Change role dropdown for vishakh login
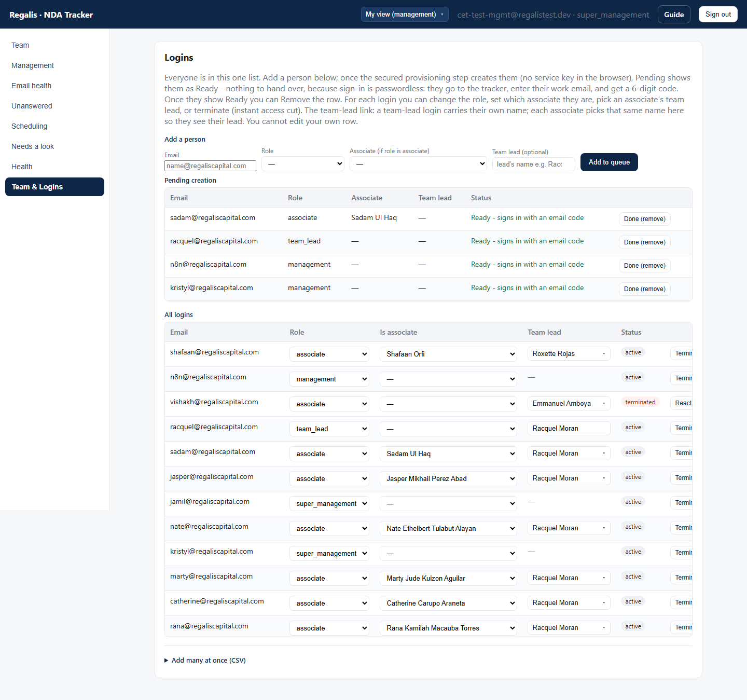Viewport: 747px width, 700px height. tap(329, 404)
